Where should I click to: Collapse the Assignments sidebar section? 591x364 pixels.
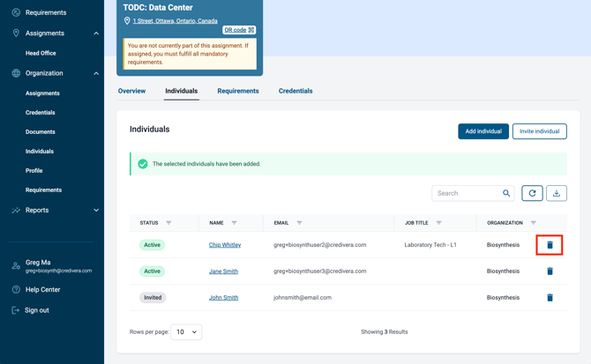pyautogui.click(x=96, y=33)
